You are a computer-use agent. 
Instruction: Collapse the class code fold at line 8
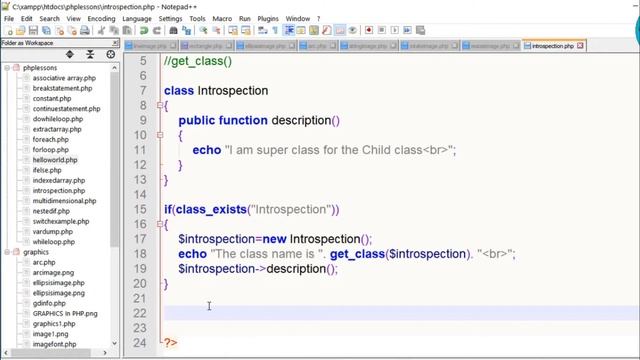[160, 105]
